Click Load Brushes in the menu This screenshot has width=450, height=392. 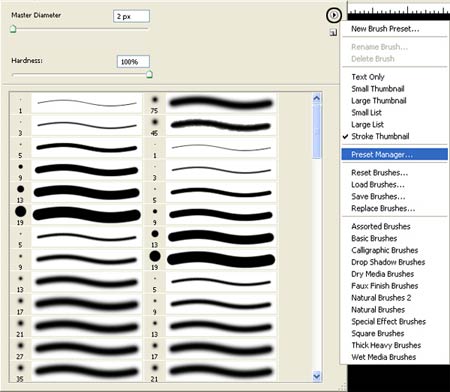coord(378,185)
